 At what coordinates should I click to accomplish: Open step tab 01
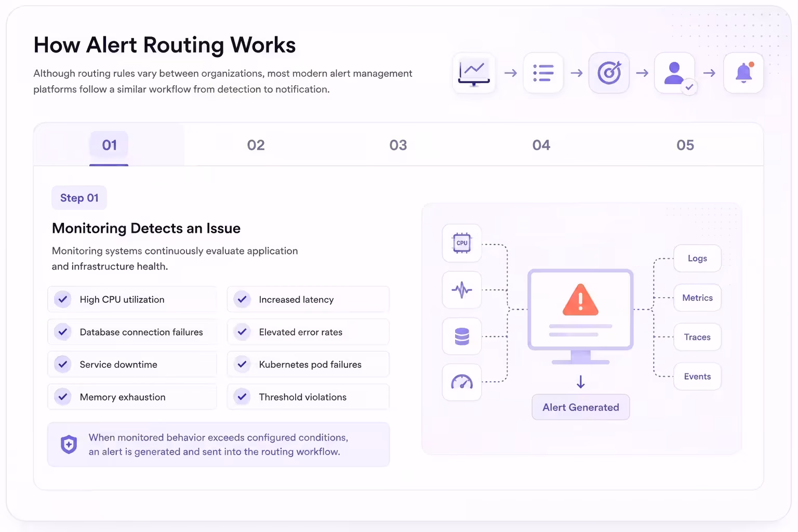click(x=109, y=145)
